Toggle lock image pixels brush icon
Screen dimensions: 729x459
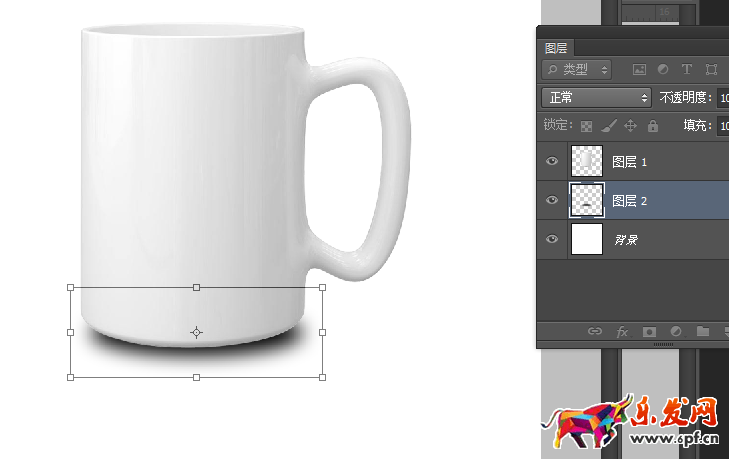click(609, 126)
